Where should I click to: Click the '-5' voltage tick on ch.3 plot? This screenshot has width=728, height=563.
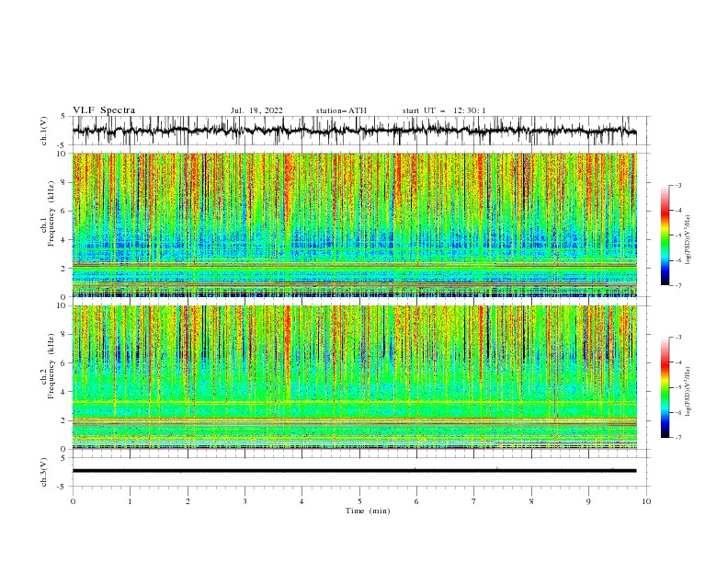62,487
